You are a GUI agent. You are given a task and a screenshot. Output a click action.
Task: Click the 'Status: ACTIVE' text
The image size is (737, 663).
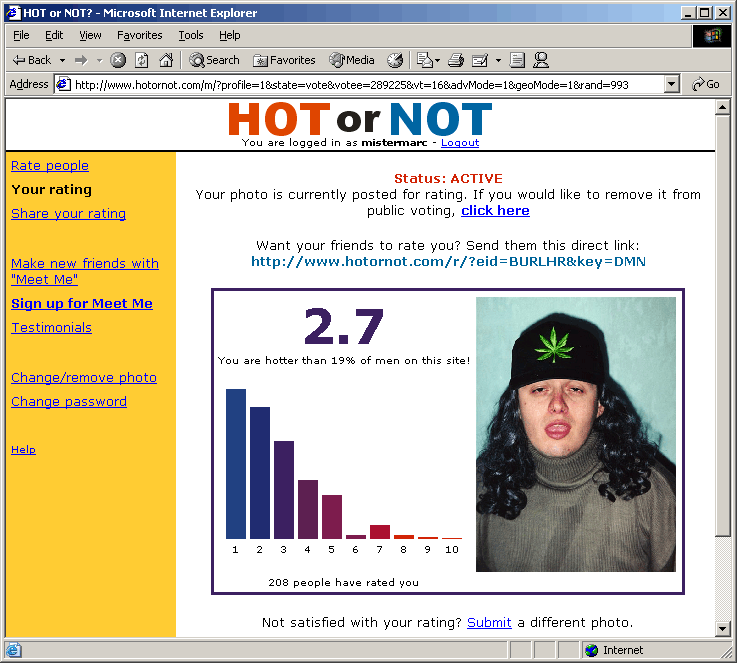pyautogui.click(x=448, y=179)
